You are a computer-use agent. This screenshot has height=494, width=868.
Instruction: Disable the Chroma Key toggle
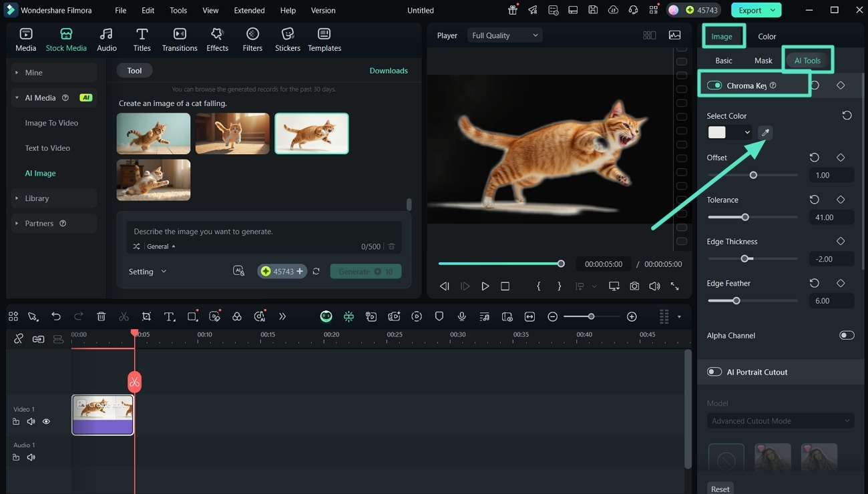(x=714, y=85)
